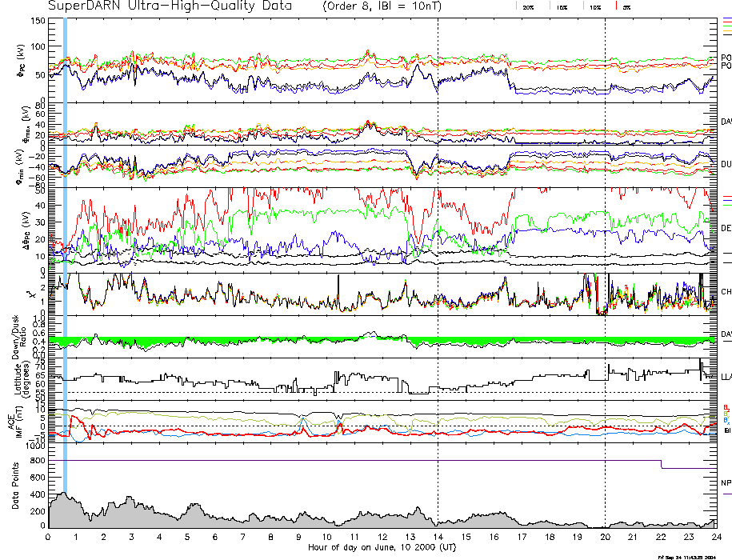Image resolution: width=732 pixels, height=560 pixels.
Task: Click the purple step drop at hour 22
Action: pyautogui.click(x=661, y=465)
